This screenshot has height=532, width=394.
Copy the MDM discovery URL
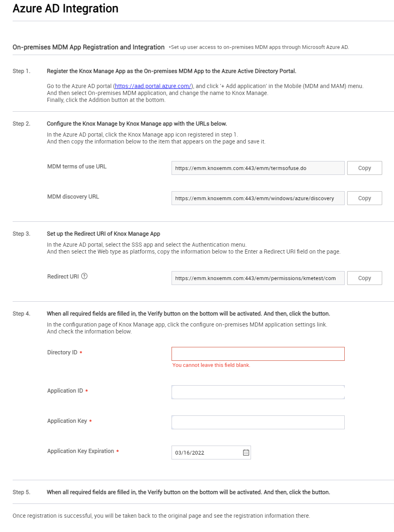pyautogui.click(x=364, y=198)
